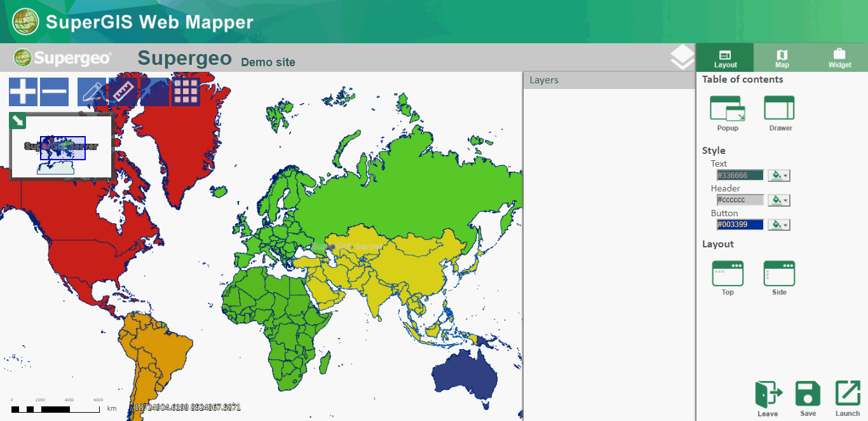Open the grid tool on the map toolbar

(x=186, y=92)
